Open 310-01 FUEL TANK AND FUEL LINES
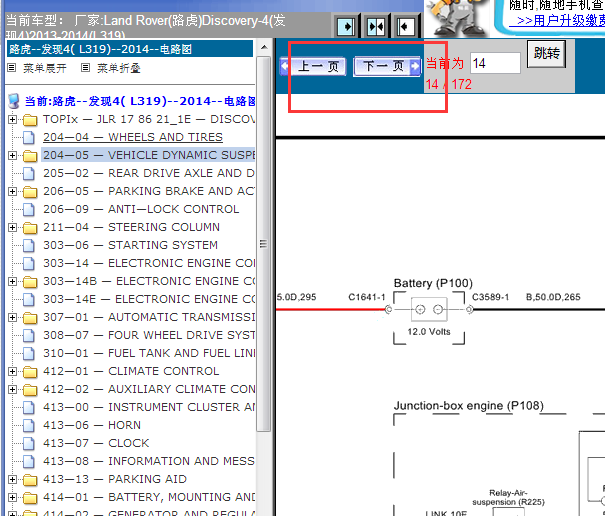The height and width of the screenshot is (516, 605). pos(149,353)
